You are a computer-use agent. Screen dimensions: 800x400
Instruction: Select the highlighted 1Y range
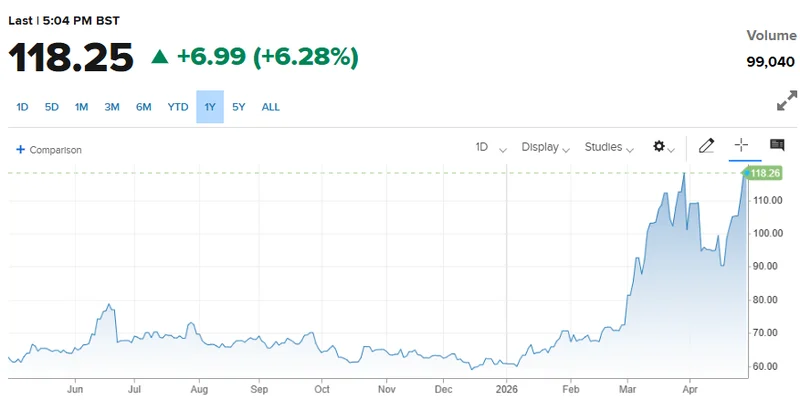tap(210, 107)
